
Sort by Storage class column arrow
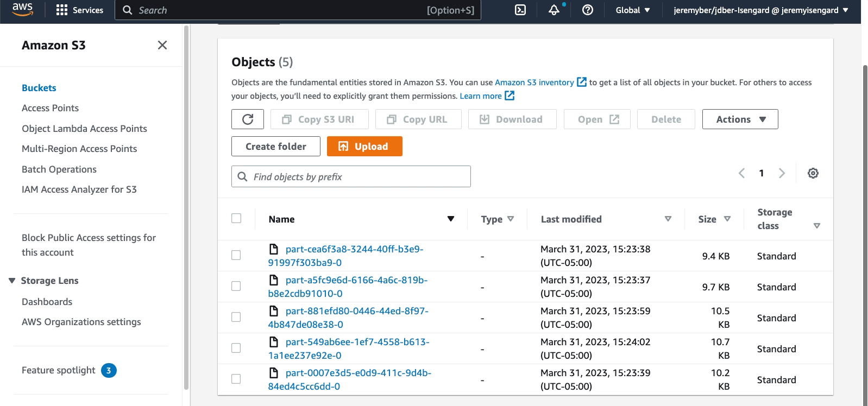(817, 226)
